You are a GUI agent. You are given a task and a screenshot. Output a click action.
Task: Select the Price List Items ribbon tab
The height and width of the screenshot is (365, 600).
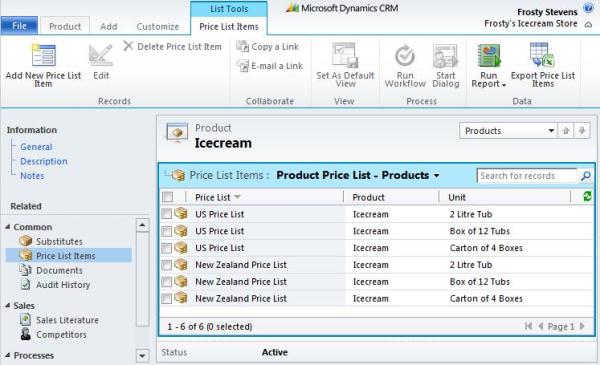click(x=229, y=26)
